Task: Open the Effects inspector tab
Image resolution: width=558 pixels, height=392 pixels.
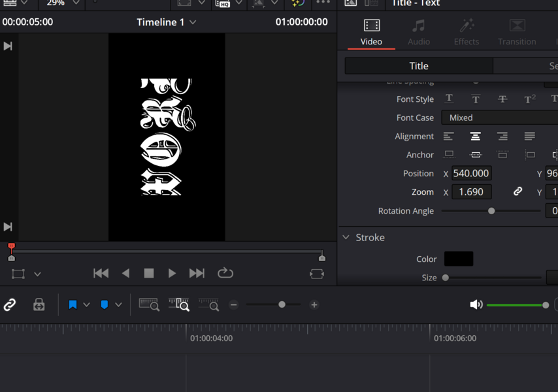Action: [467, 32]
